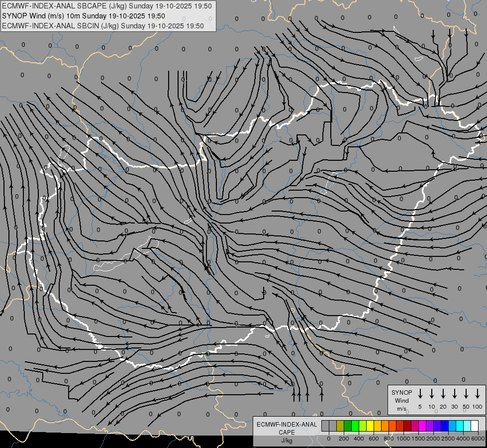Select the pure blue CAPE swatch before 2500
The height and width of the screenshot is (448, 487).
(x=445, y=426)
